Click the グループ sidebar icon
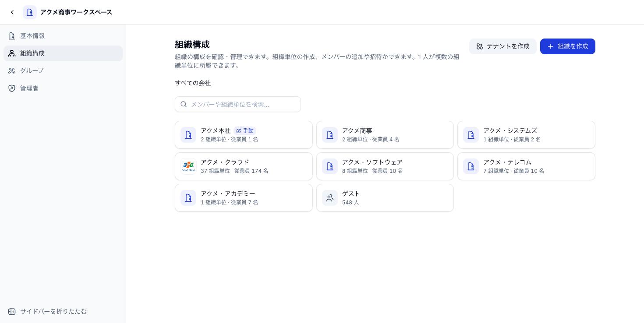The width and height of the screenshot is (644, 323). pos(12,71)
